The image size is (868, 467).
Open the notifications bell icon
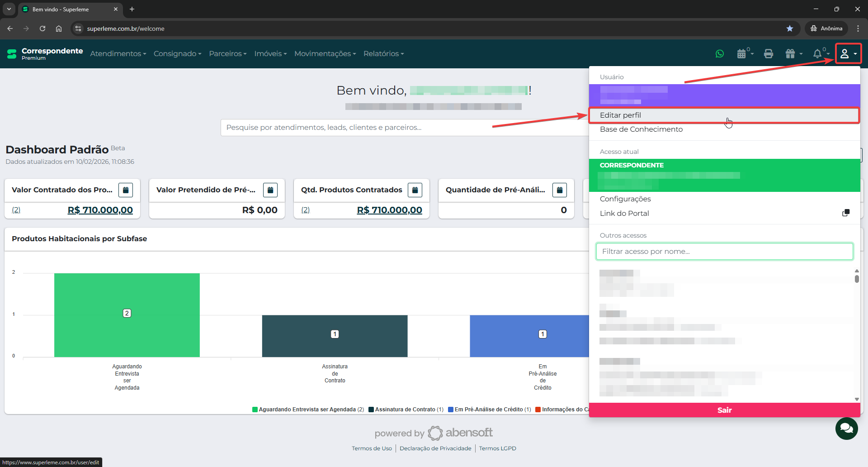point(817,54)
